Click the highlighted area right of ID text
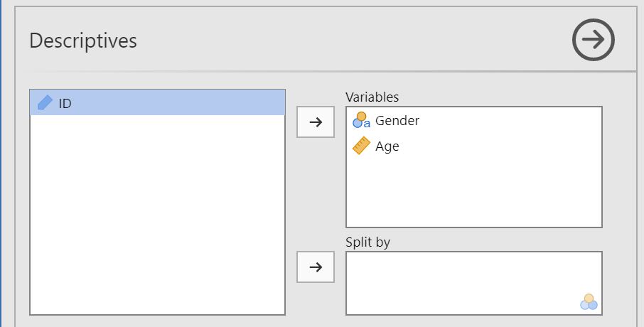The width and height of the screenshot is (644, 327). (x=178, y=103)
